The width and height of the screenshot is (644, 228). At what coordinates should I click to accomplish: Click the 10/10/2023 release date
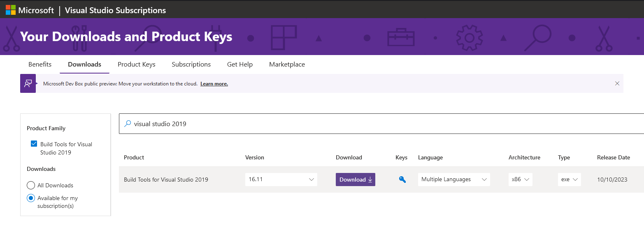point(612,180)
